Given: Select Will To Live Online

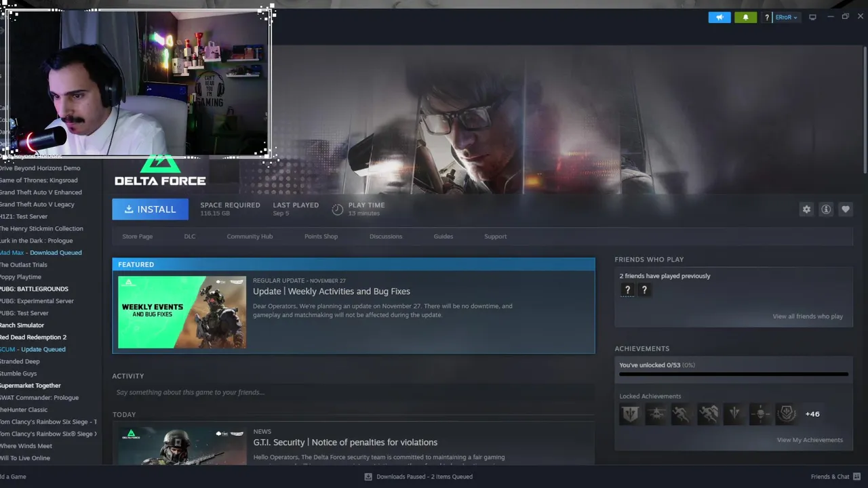Looking at the screenshot, I should click(x=24, y=458).
